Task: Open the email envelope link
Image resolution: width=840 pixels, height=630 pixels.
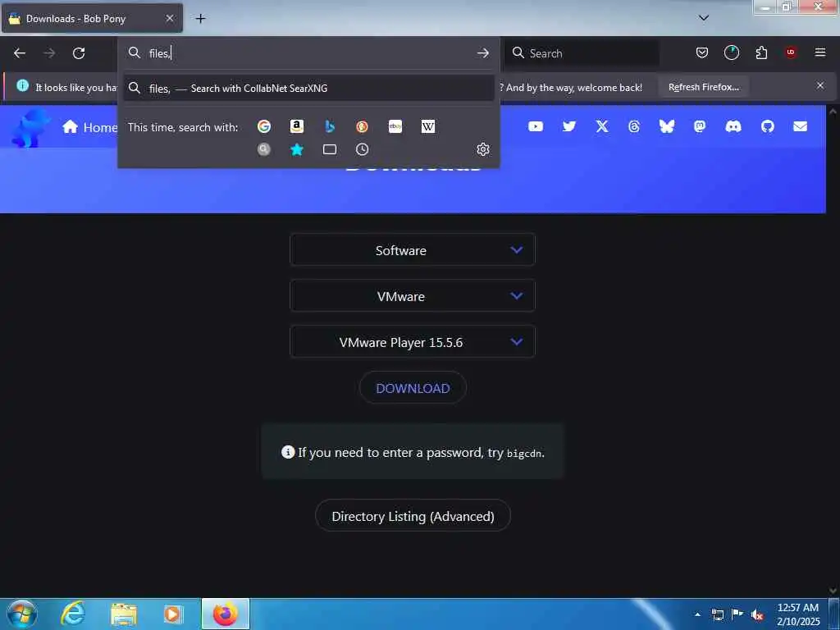Action: 801,126
